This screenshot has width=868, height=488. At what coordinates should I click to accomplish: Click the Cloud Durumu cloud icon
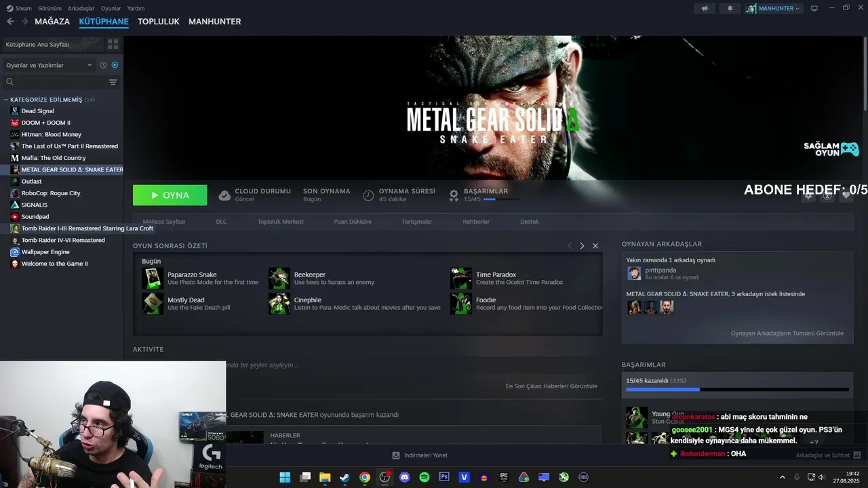[224, 195]
